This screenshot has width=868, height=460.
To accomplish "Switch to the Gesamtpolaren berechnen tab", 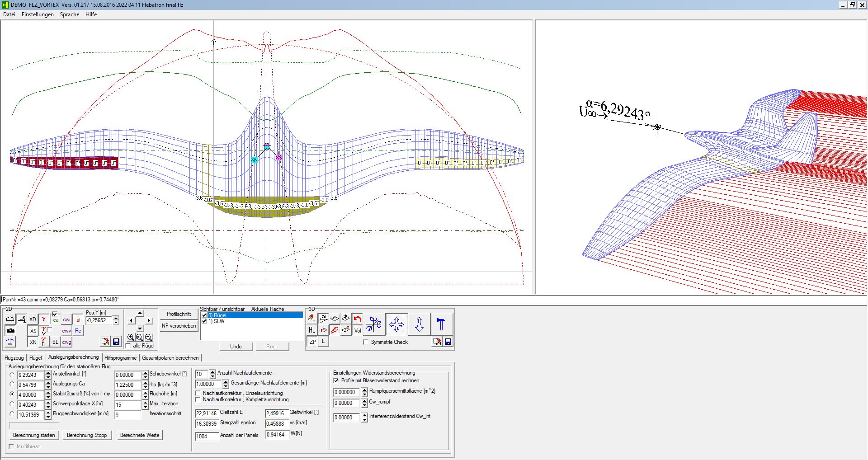I will (x=170, y=357).
